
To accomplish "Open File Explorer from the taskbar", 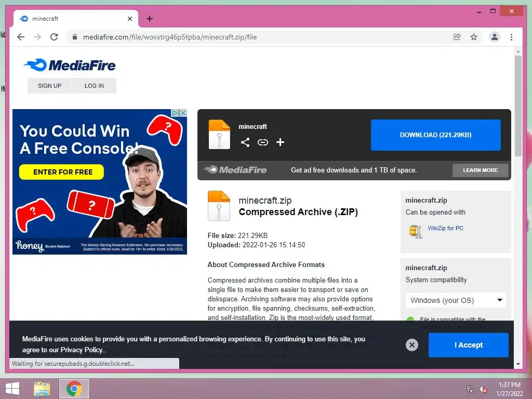I will click(42, 389).
